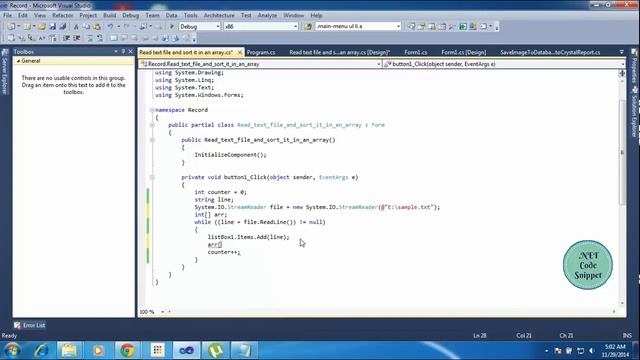Click the Paste icon in toolbar
640x360 pixels.
pos(97,27)
